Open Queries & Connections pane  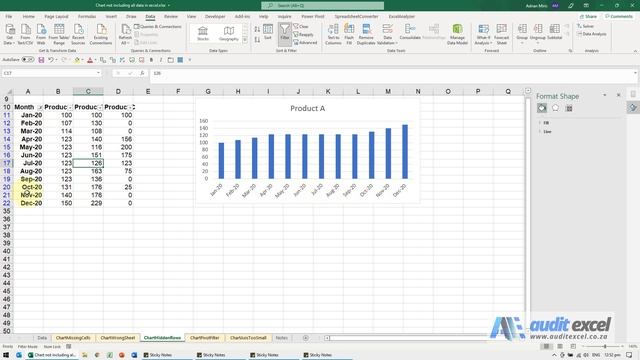(x=158, y=27)
